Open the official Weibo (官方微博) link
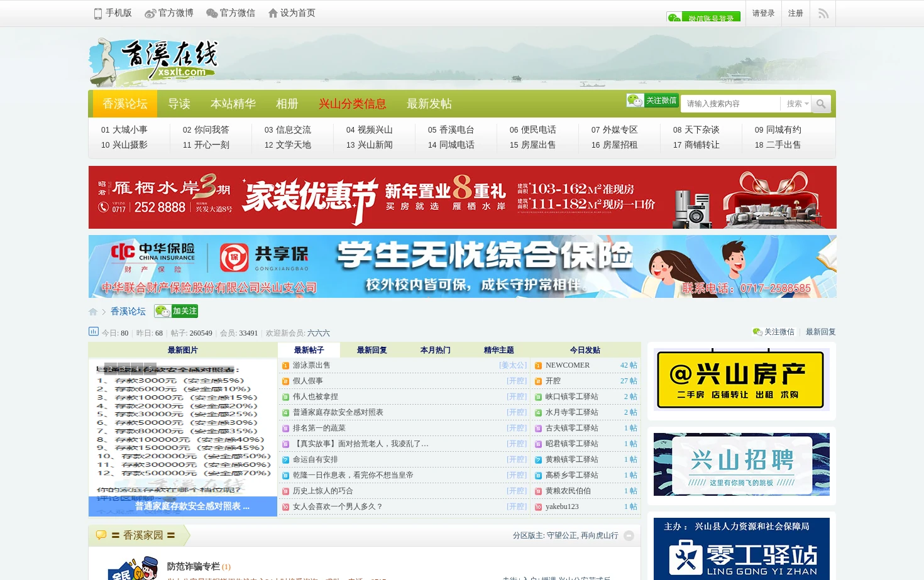924x580 pixels. coord(169,13)
